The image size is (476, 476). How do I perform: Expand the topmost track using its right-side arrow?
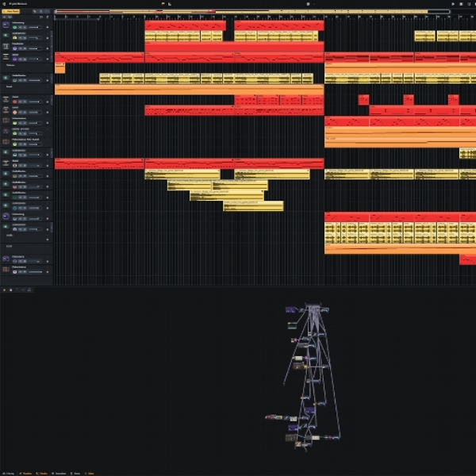coord(48,27)
